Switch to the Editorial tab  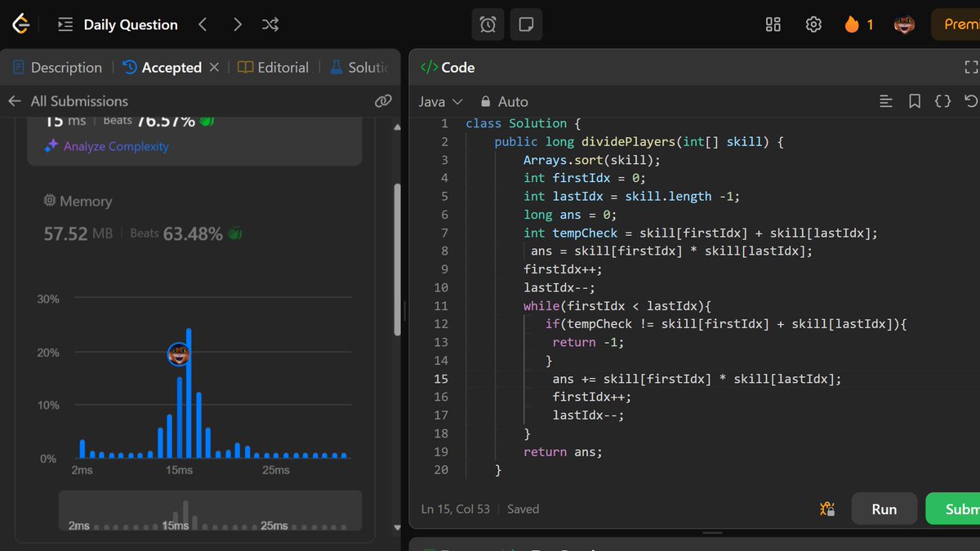pos(273,68)
